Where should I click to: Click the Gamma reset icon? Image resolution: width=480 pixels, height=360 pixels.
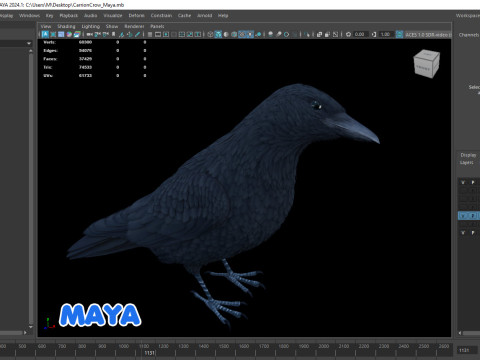374,34
